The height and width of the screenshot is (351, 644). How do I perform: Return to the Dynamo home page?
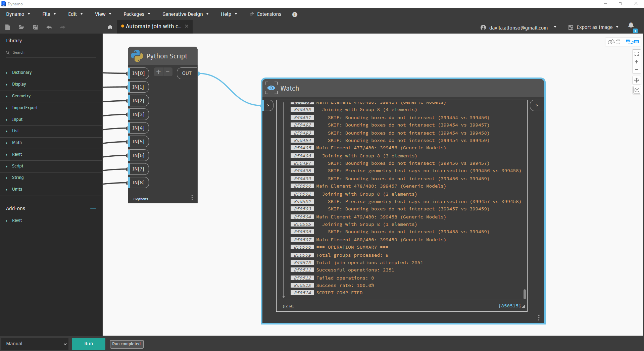[110, 27]
